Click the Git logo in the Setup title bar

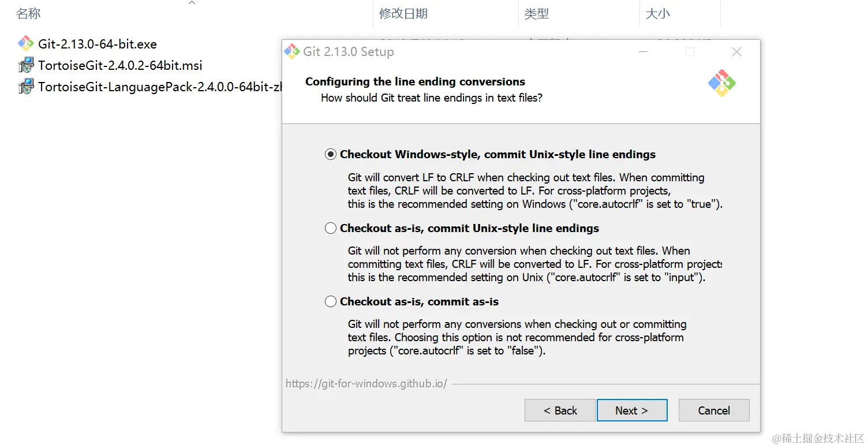pos(292,51)
